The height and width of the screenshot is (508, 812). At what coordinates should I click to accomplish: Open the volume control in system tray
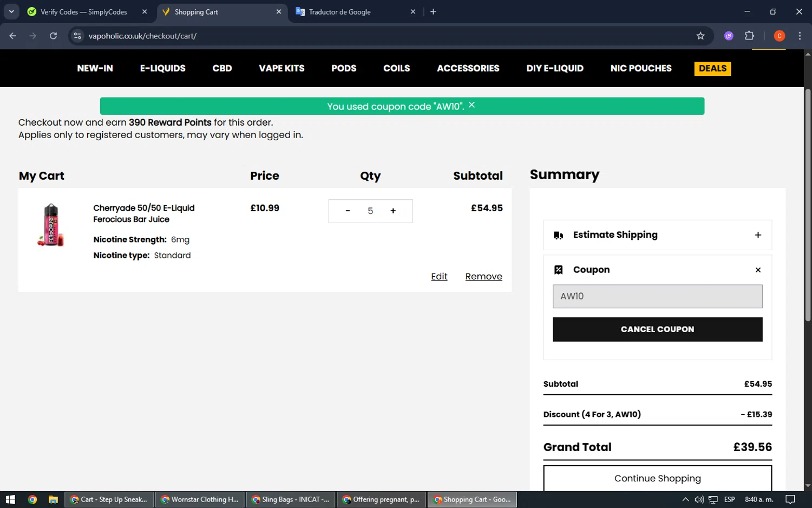pos(699,499)
